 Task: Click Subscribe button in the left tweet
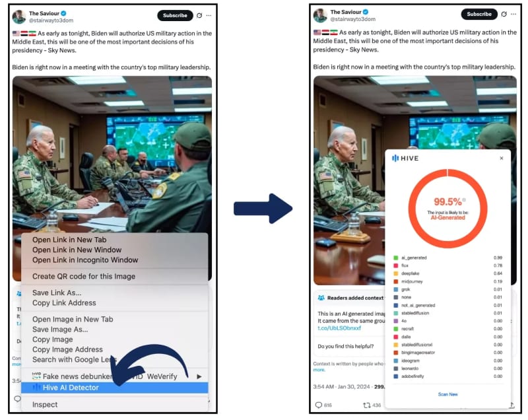tap(175, 15)
